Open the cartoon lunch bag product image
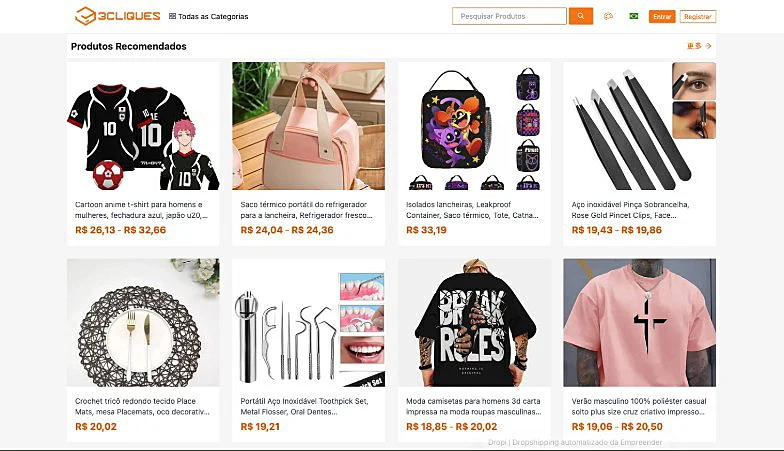The image size is (784, 451). (474, 126)
